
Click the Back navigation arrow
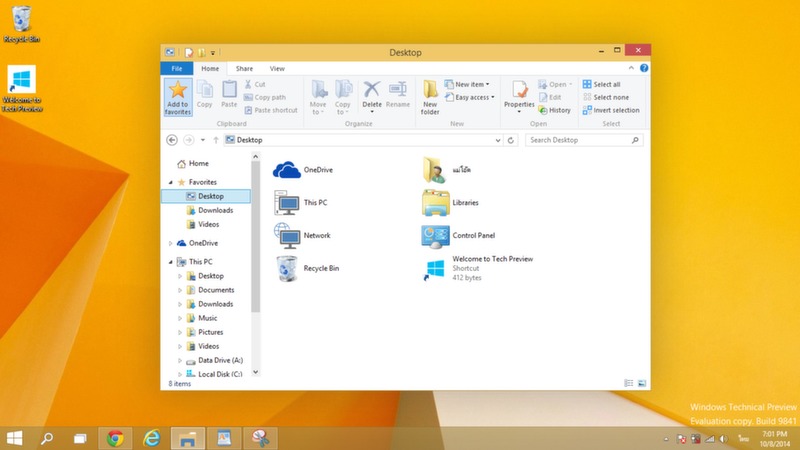pos(172,140)
